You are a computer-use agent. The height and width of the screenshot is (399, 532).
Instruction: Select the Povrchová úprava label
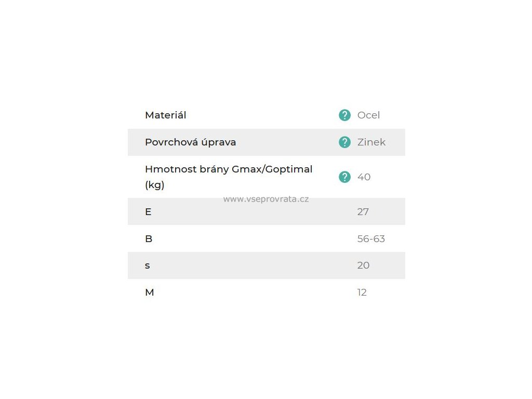(x=190, y=142)
